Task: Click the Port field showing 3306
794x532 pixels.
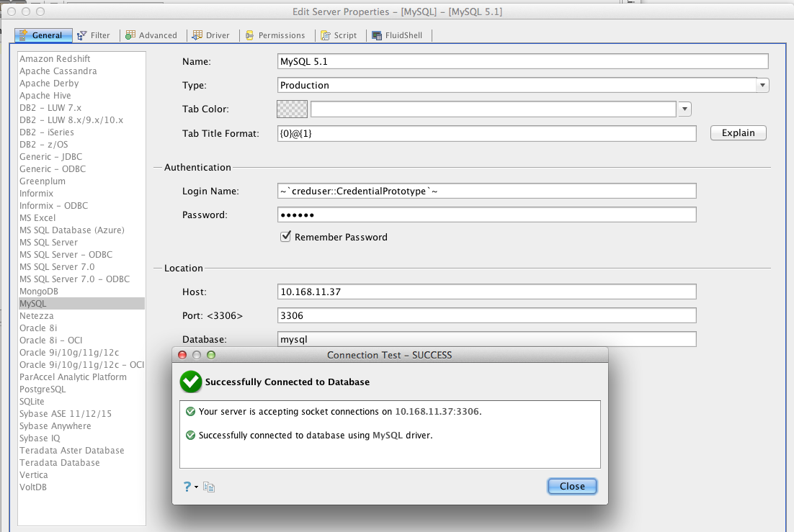Action: point(486,315)
